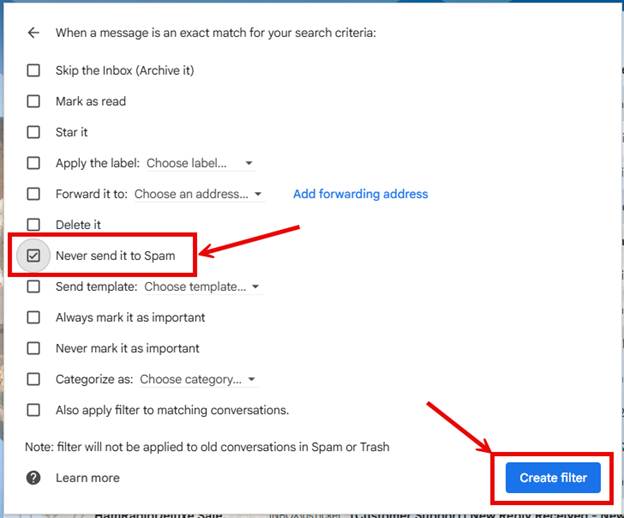Click the back arrow icon
624x518 pixels.
click(x=34, y=33)
